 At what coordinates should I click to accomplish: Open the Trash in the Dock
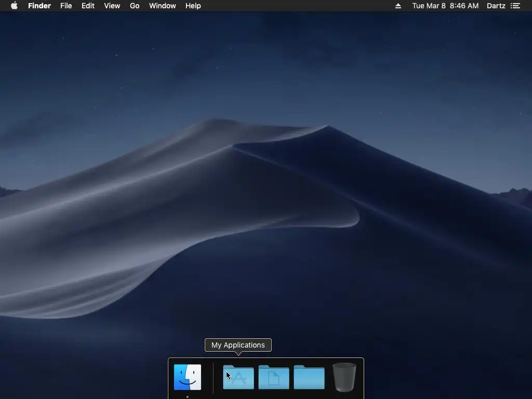click(344, 377)
